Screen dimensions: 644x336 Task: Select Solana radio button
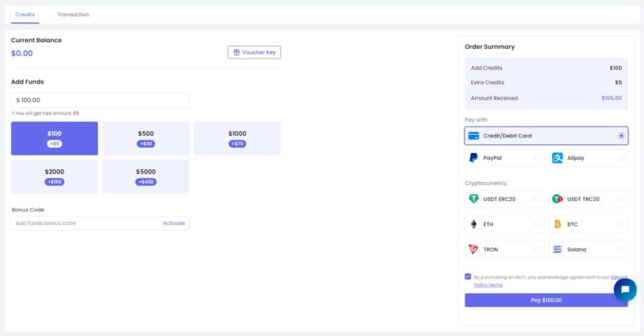pos(622,249)
